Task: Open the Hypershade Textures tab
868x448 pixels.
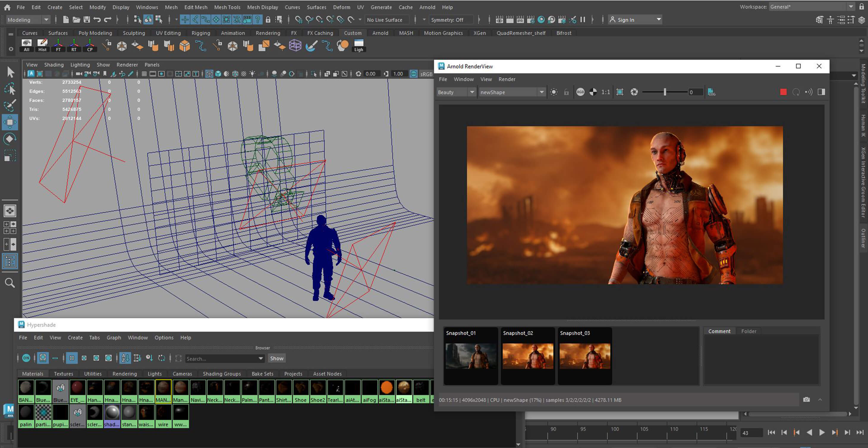Action: [63, 374]
